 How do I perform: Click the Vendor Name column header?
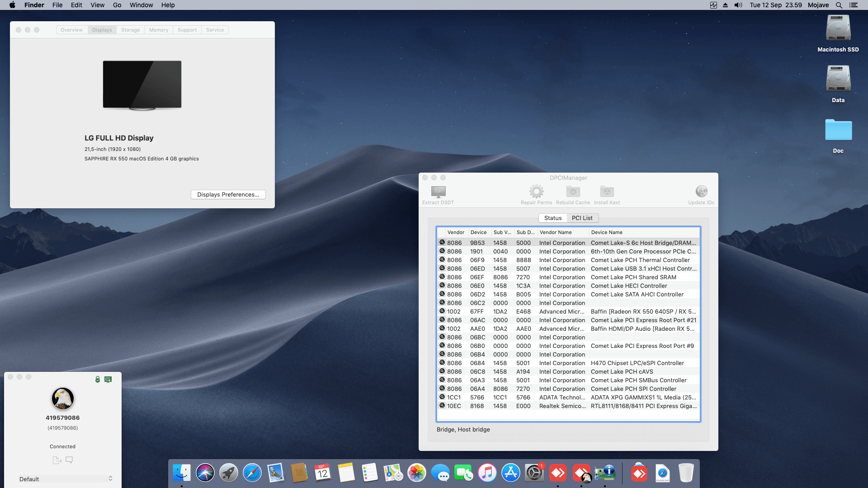[556, 232]
